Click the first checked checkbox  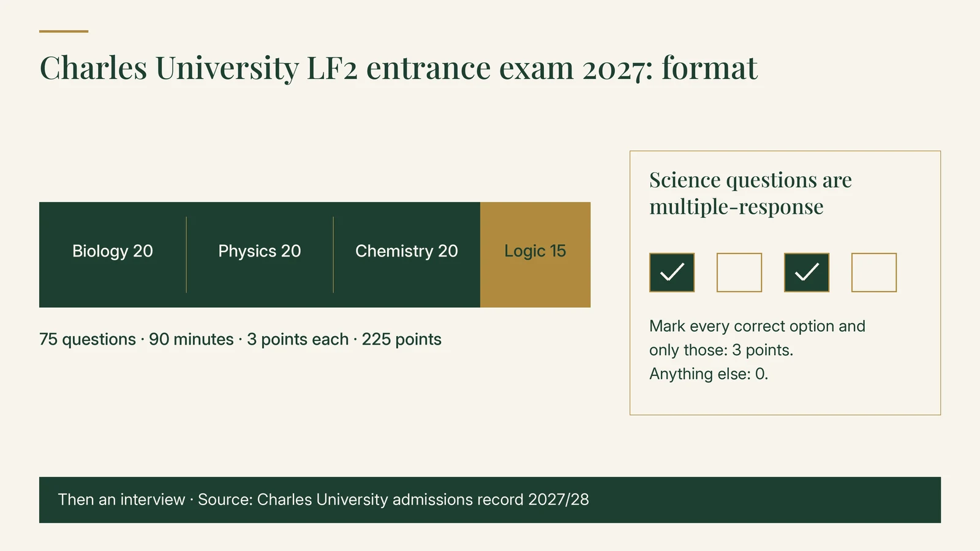point(672,272)
